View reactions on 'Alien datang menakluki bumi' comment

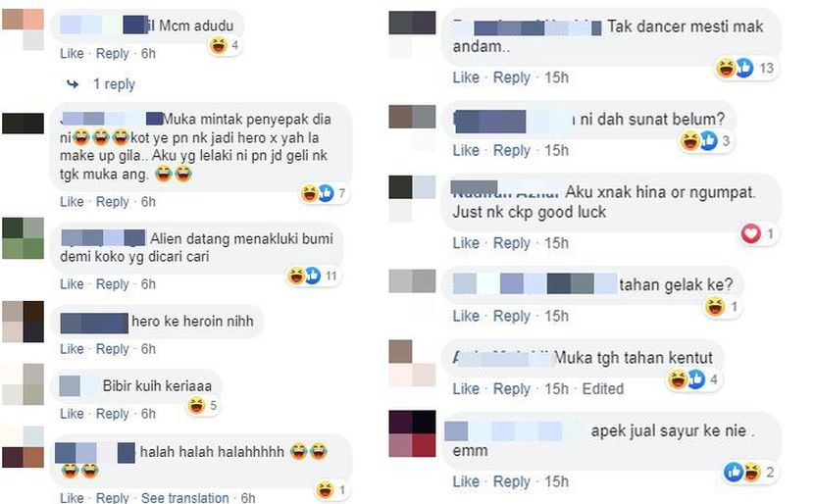click(x=313, y=276)
